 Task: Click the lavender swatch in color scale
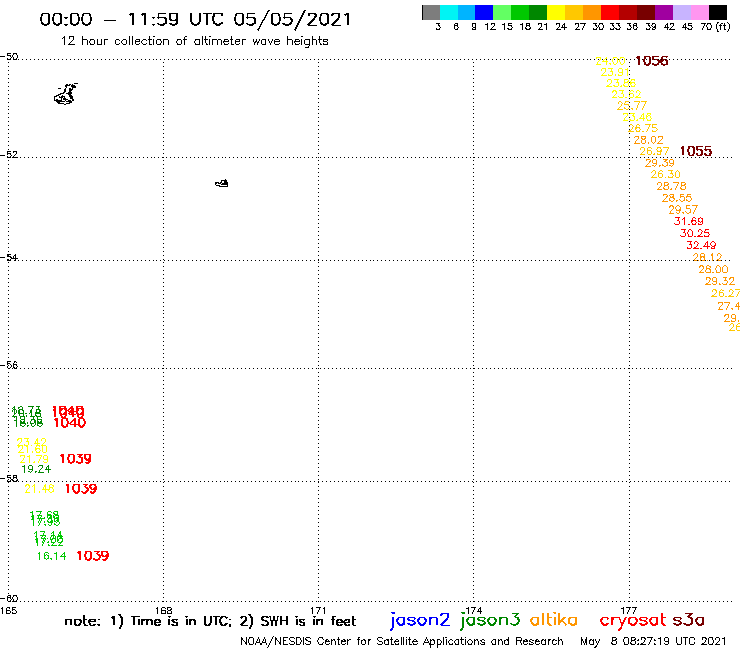click(x=682, y=12)
